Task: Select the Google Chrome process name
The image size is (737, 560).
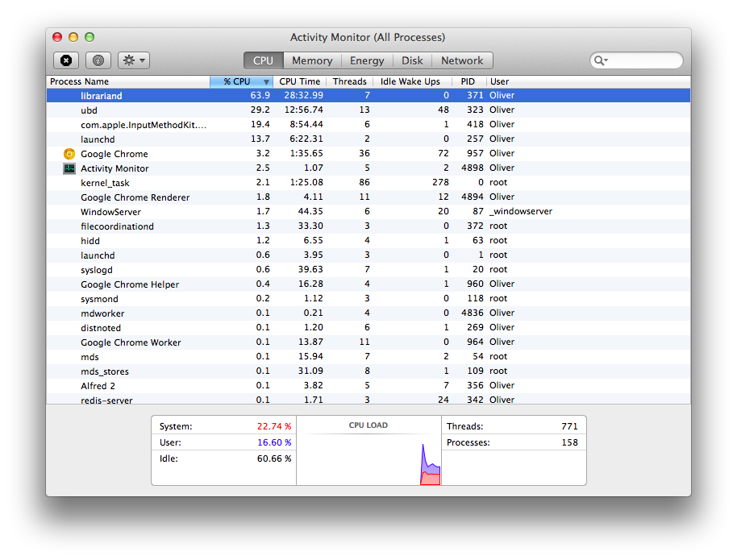Action: pos(115,154)
